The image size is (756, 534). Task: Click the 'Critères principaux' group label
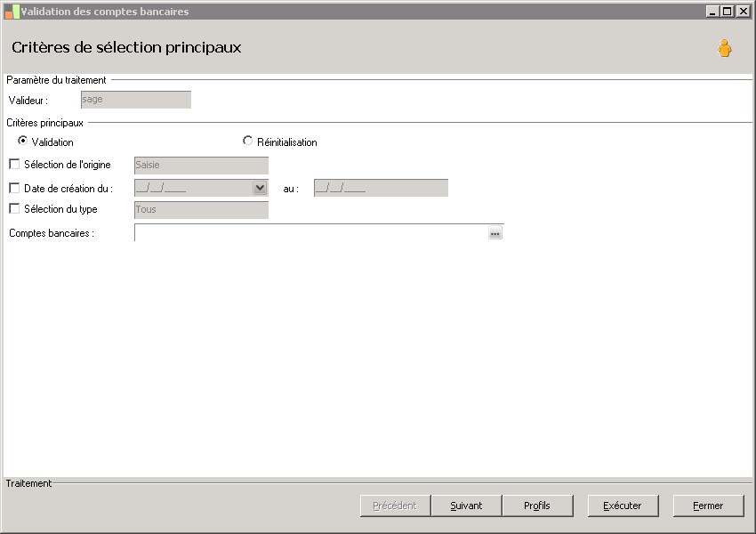tap(44, 123)
